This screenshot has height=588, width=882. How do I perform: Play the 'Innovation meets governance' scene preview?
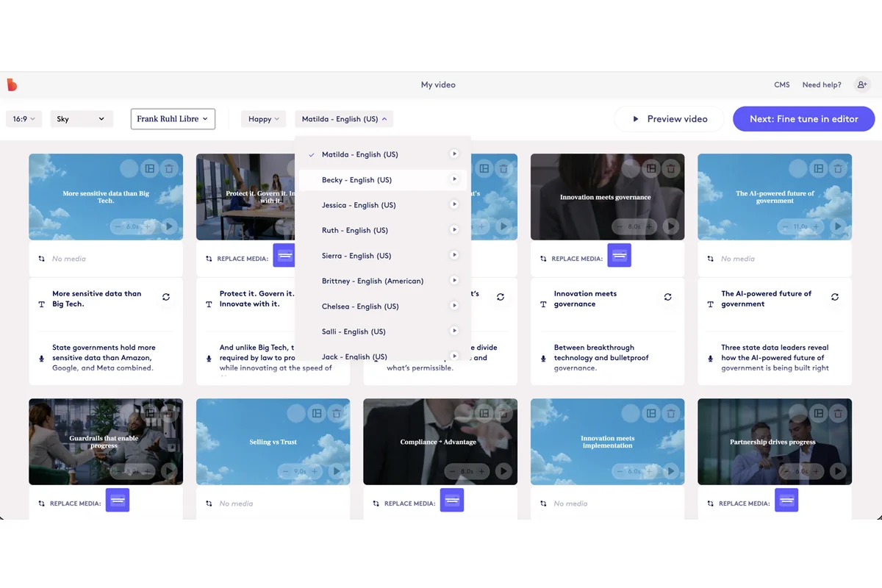point(670,226)
